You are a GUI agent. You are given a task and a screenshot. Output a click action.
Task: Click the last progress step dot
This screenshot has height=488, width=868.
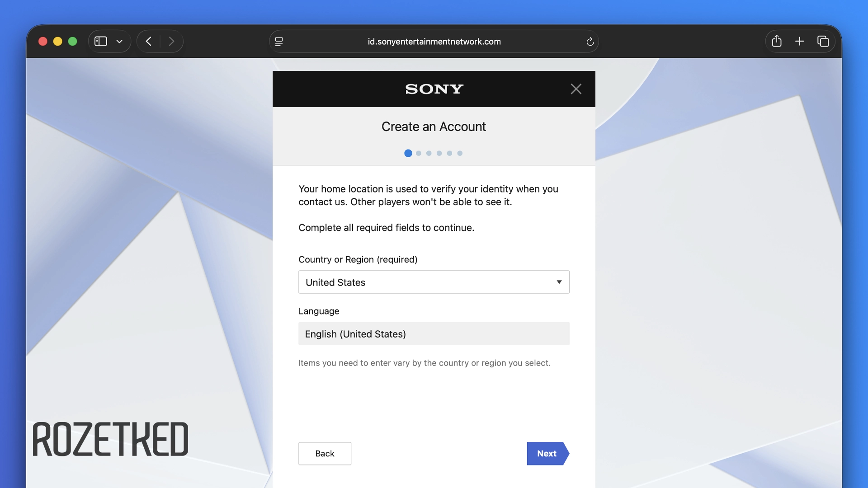pyautogui.click(x=460, y=153)
